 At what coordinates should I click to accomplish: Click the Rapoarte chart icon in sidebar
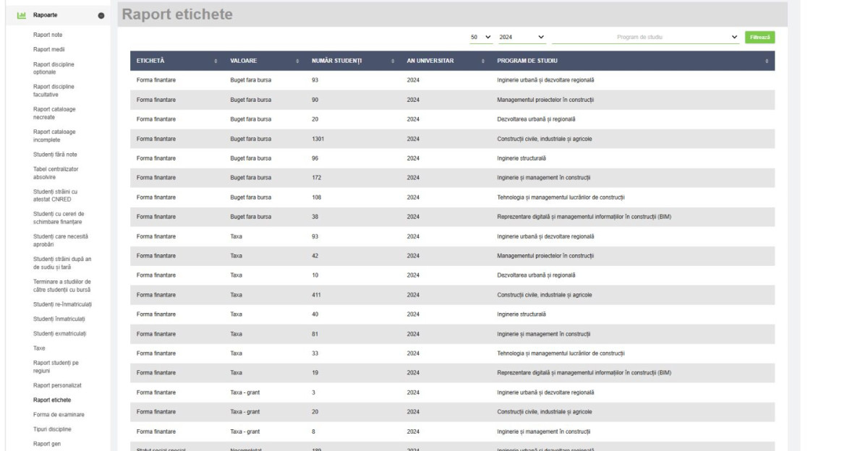(22, 14)
